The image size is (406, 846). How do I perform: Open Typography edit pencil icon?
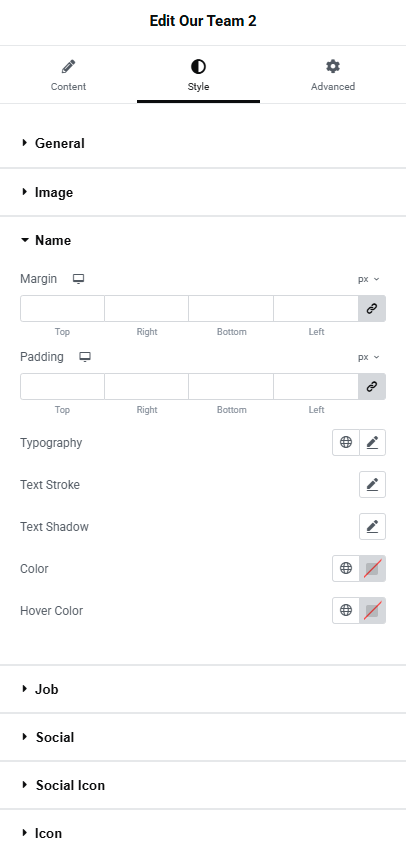click(x=373, y=442)
